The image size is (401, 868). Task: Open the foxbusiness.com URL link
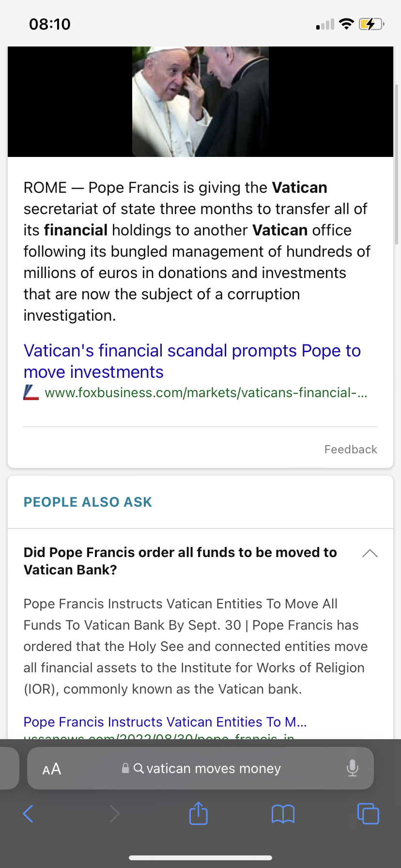206,392
